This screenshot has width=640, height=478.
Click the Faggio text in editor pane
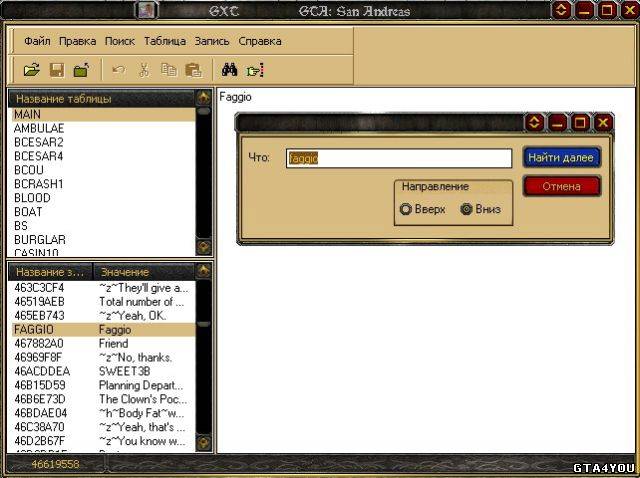pyautogui.click(x=236, y=98)
